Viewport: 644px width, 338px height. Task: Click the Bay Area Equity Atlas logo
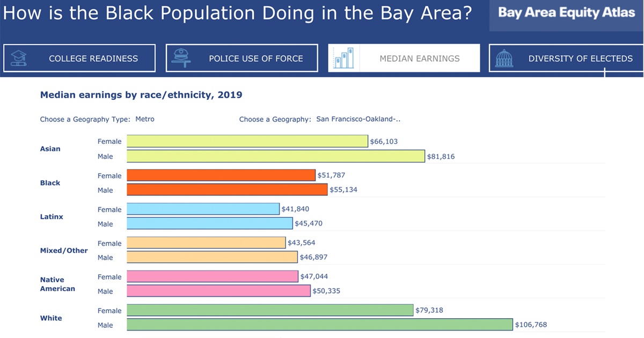(x=566, y=13)
